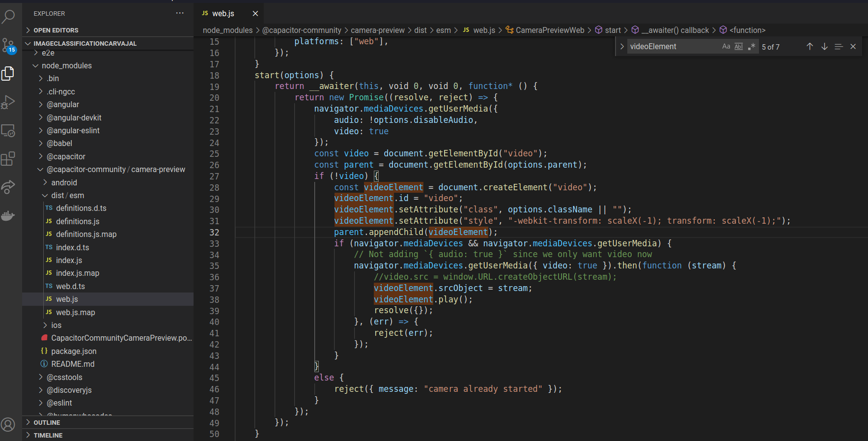Screen dimensions: 868x441
Task: Toggle Use Regular Expression in find
Action: coord(752,46)
